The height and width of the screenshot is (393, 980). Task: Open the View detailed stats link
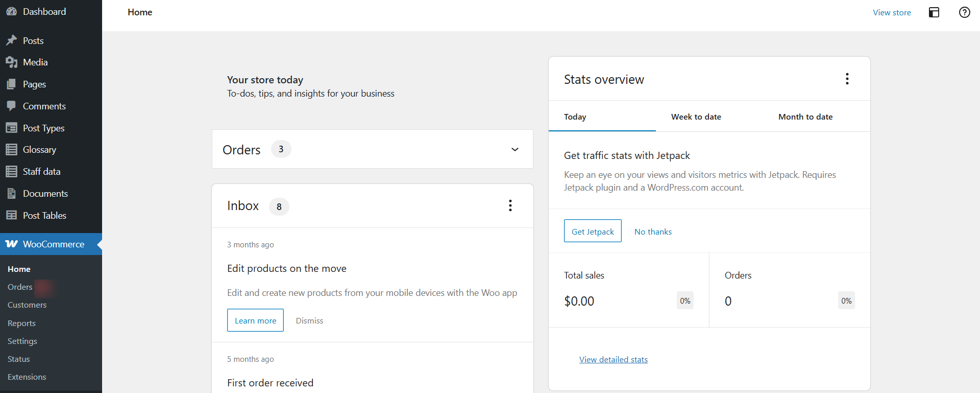[613, 359]
